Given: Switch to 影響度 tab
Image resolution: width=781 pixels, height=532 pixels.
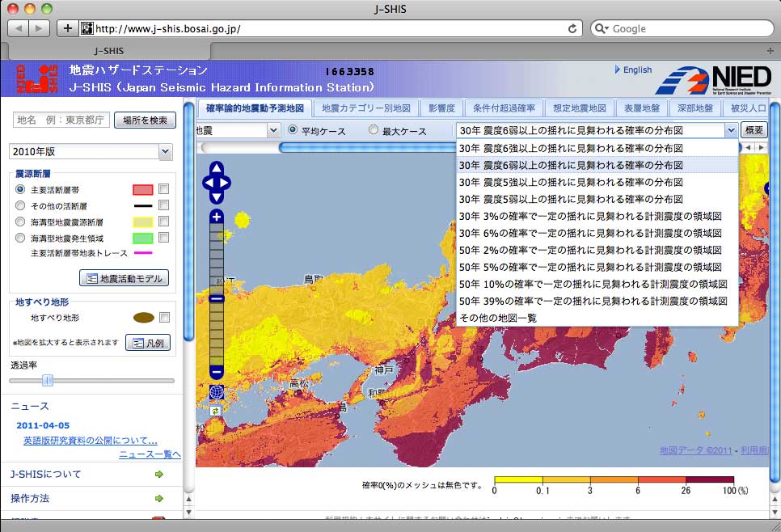Looking at the screenshot, I should pyautogui.click(x=441, y=108).
